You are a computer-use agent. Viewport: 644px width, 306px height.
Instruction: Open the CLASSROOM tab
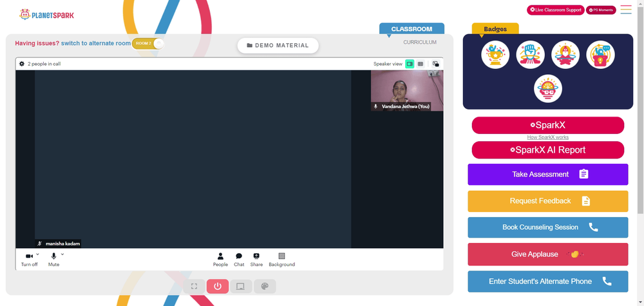tap(412, 29)
